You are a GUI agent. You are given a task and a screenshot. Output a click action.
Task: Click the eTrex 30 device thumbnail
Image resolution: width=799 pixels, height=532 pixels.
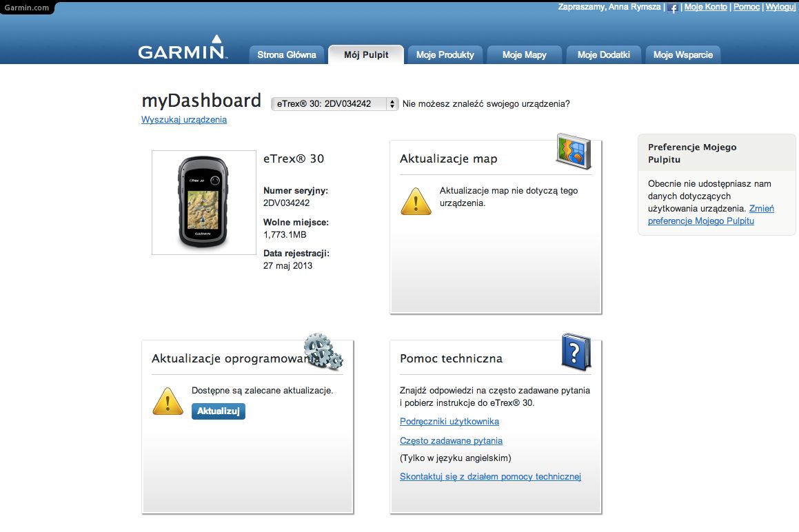click(x=204, y=203)
